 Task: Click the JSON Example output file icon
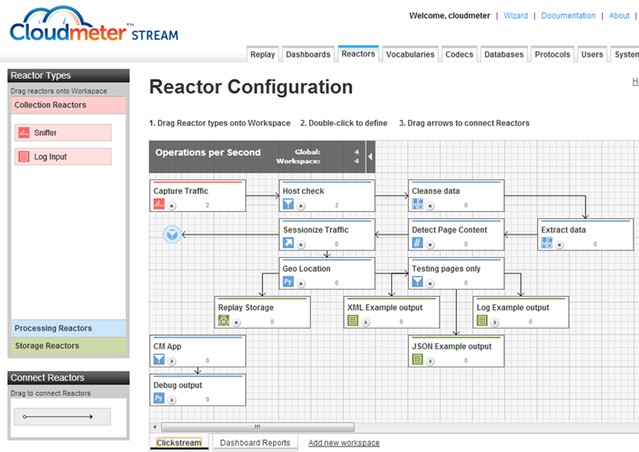point(417,359)
